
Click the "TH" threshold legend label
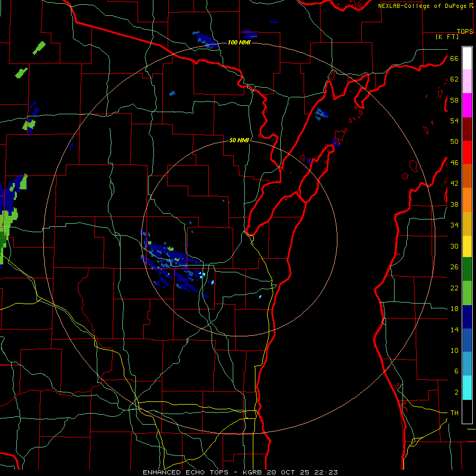[454, 413]
